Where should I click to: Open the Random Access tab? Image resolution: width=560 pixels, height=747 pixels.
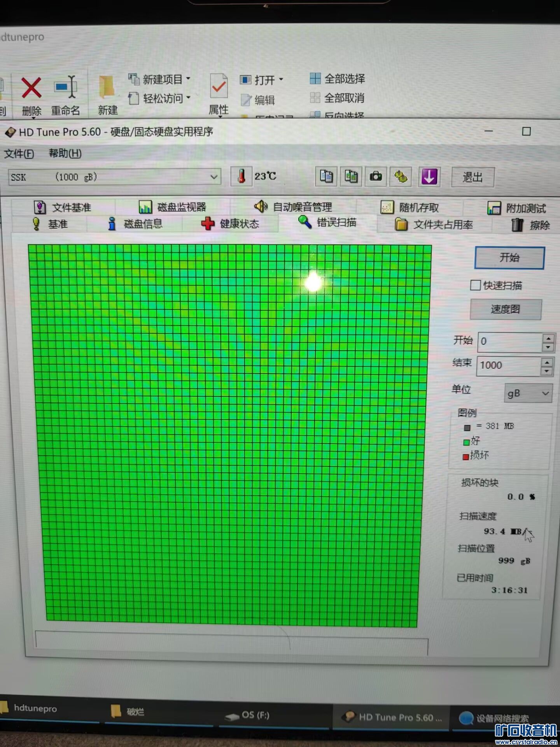tap(410, 208)
